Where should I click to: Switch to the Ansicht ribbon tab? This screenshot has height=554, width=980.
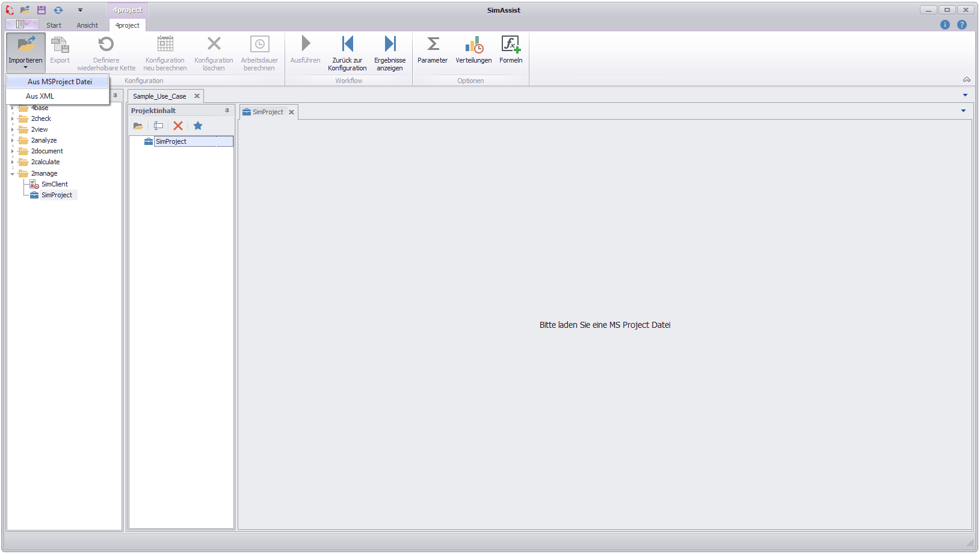click(87, 25)
